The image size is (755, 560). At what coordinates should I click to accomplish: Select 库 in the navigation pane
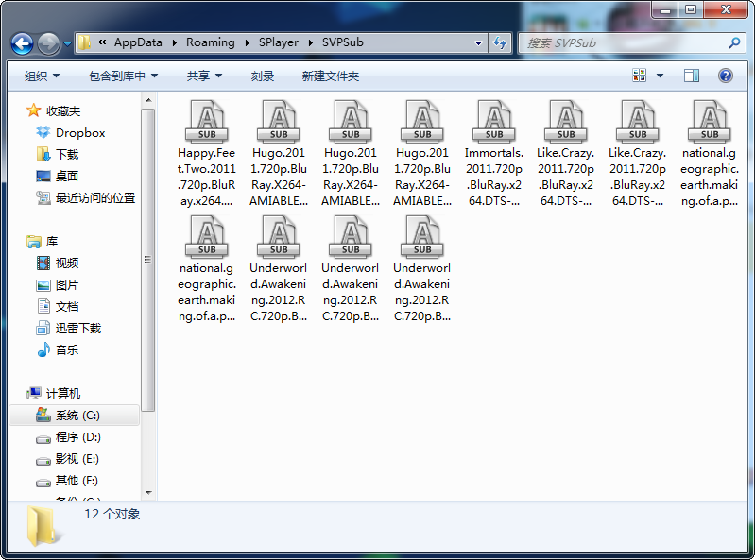pyautogui.click(x=52, y=241)
